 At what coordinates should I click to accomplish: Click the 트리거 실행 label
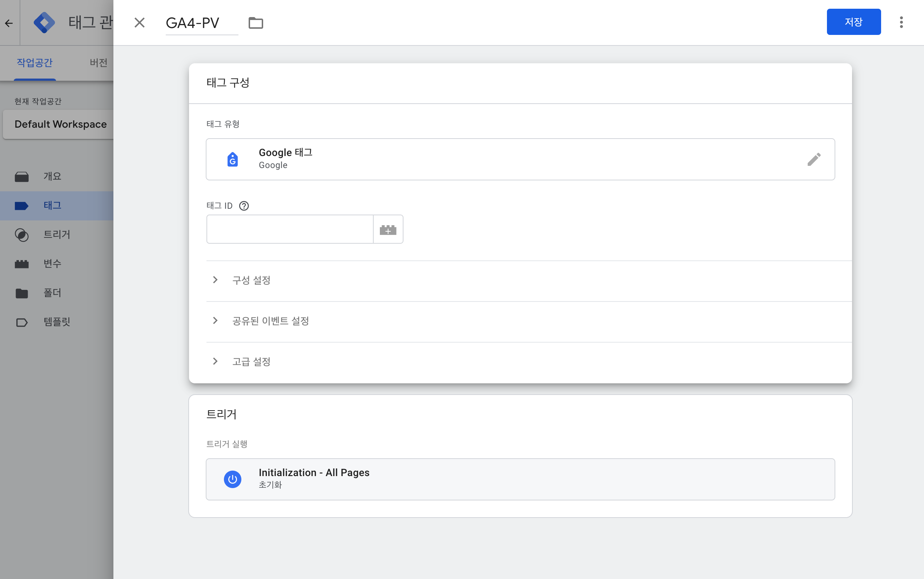tap(227, 444)
